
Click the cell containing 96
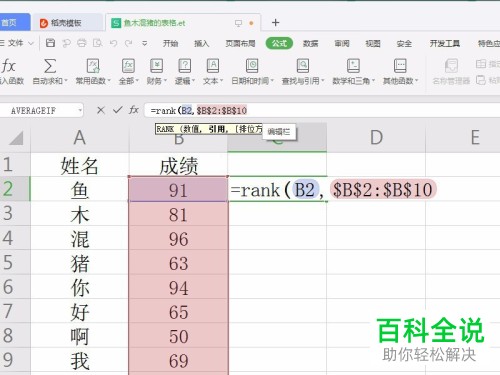tap(178, 238)
